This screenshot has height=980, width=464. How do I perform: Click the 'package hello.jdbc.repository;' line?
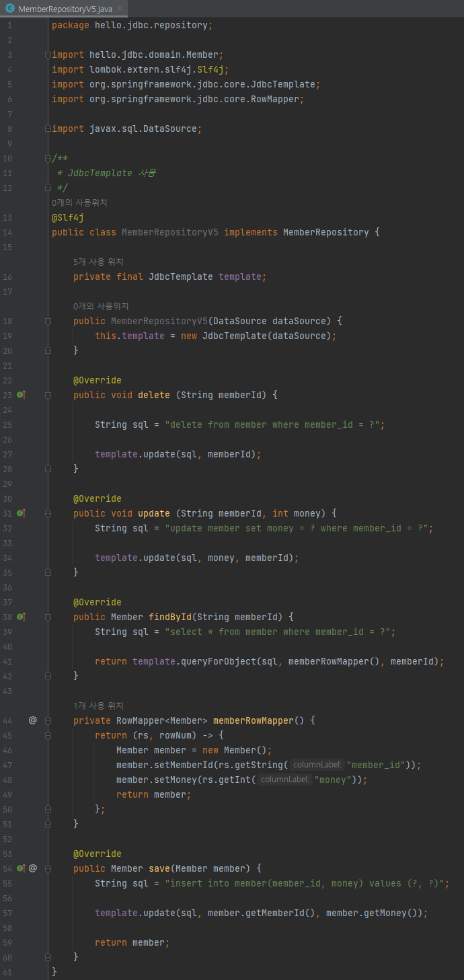pos(132,25)
